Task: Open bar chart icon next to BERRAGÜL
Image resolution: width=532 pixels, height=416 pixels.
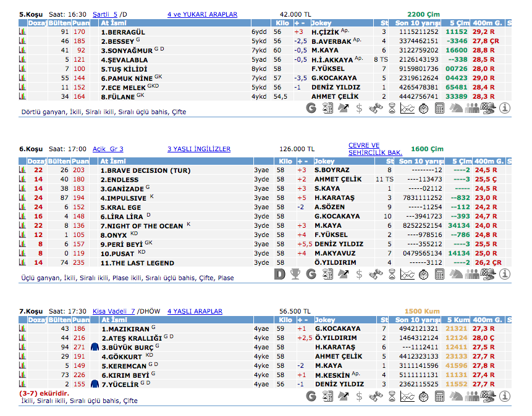Action: click(x=23, y=31)
